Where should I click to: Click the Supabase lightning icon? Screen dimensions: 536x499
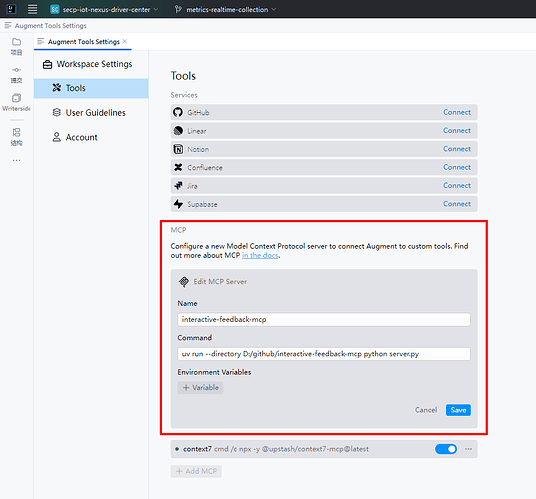(178, 204)
